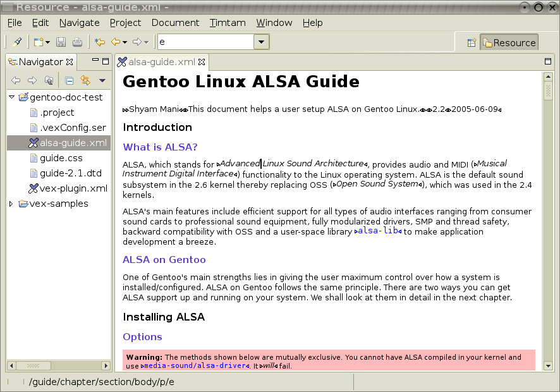Click the 'media-sound/alsa-driver' text

(x=195, y=365)
